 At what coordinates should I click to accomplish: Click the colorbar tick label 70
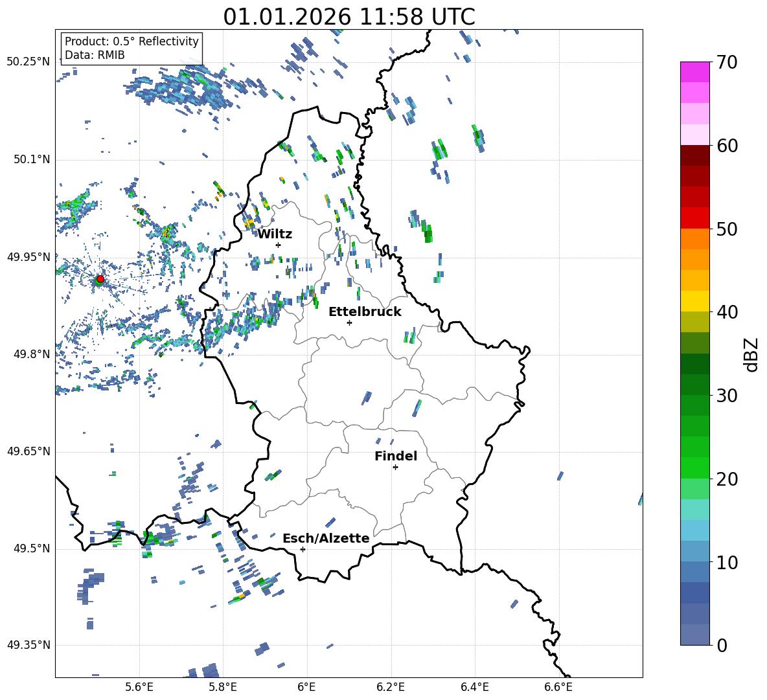[727, 63]
